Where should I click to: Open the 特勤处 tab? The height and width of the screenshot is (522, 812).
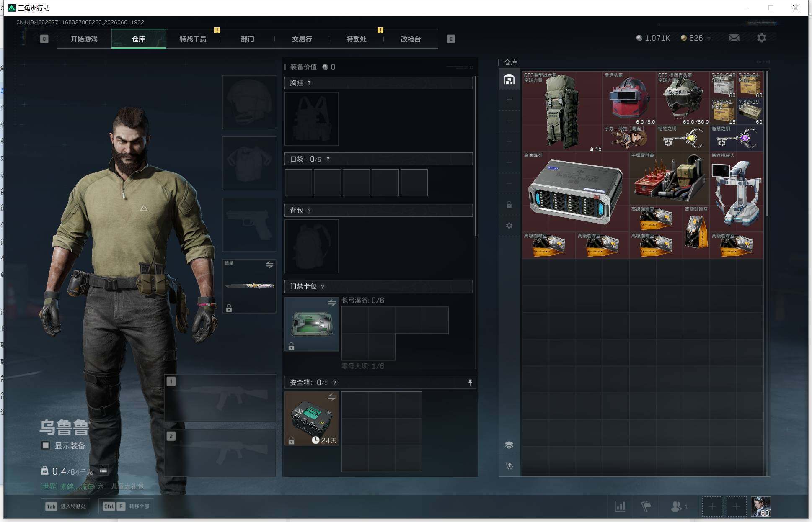356,39
